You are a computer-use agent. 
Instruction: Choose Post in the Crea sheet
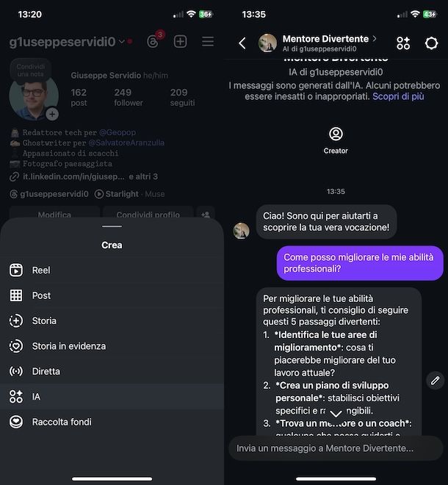pos(112,295)
